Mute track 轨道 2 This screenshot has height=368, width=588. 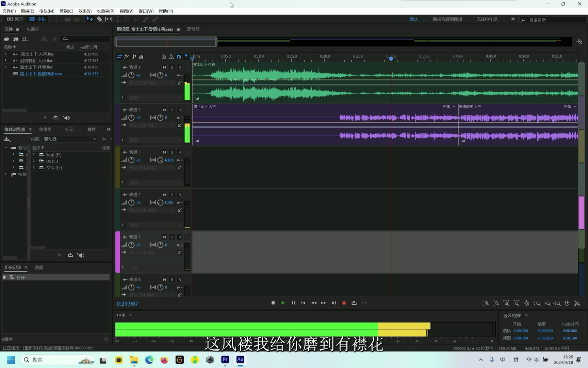coord(164,110)
